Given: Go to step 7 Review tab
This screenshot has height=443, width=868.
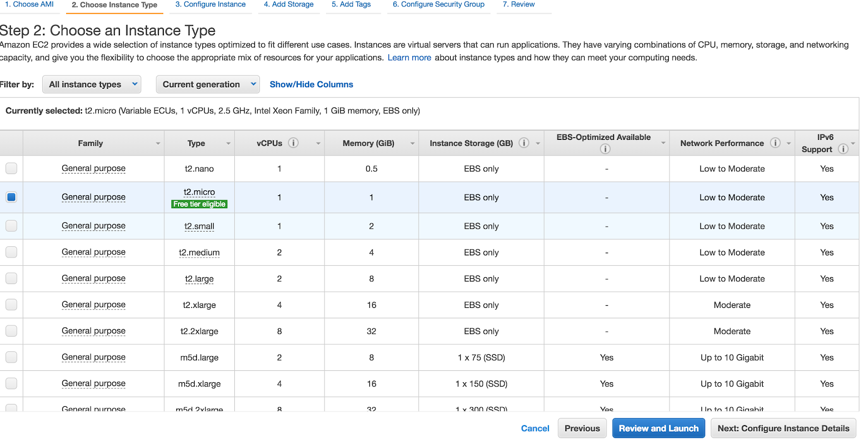Looking at the screenshot, I should 519,4.
